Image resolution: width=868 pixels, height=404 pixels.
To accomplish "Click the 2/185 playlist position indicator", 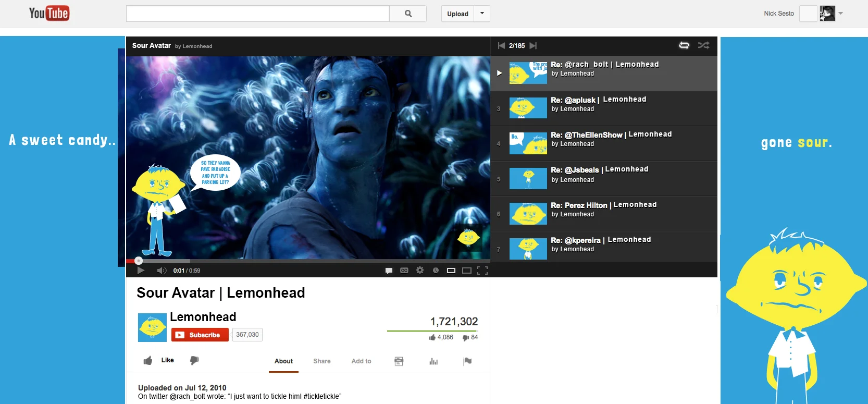I will point(517,46).
